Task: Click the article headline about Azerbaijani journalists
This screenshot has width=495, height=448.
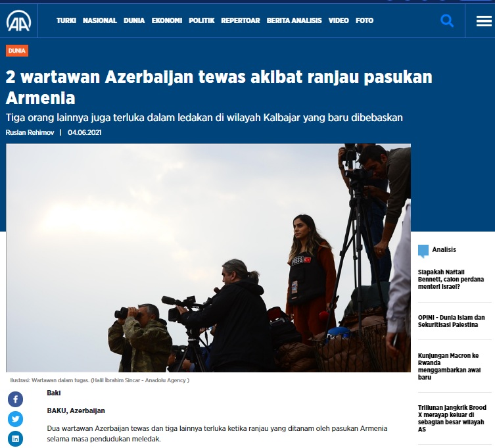Action: [219, 87]
